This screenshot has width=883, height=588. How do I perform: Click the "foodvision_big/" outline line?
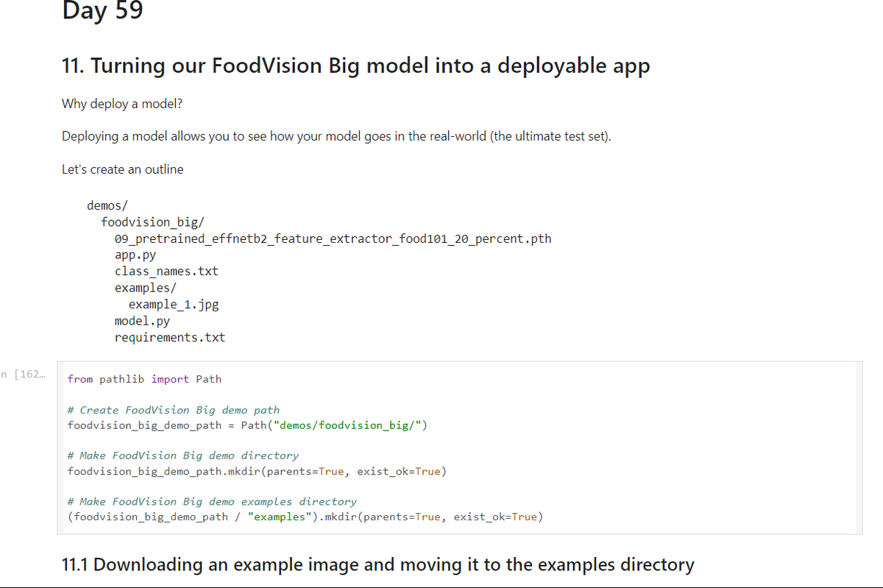pyautogui.click(x=152, y=222)
